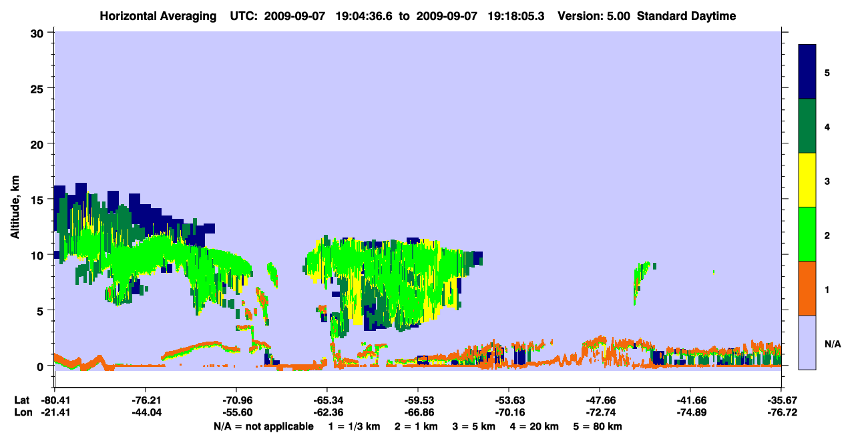Click latitude value -53.63
The width and height of the screenshot is (868, 445).
click(509, 400)
